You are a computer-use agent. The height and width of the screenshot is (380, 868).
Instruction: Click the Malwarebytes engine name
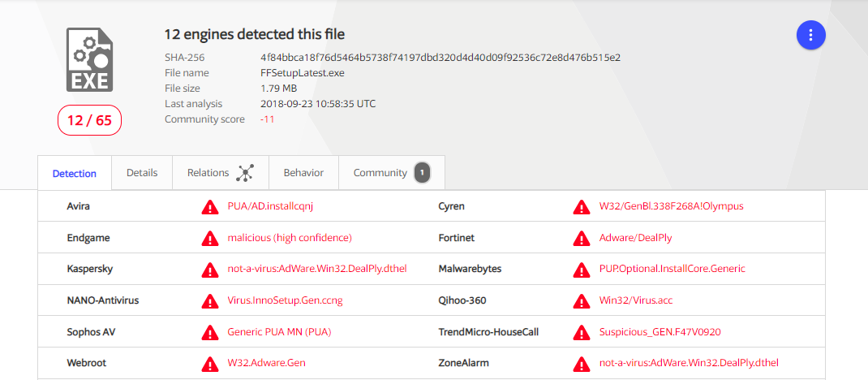tap(470, 269)
